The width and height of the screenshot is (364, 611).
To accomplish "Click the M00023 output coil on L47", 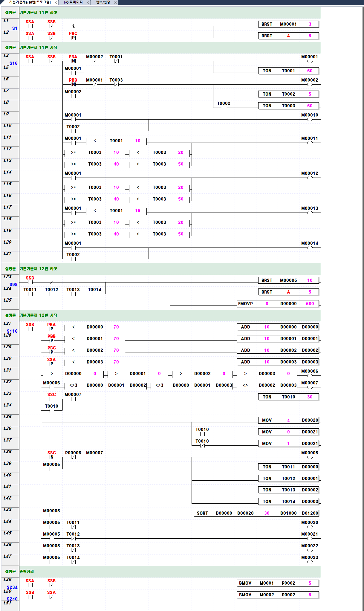I will tap(310, 562).
